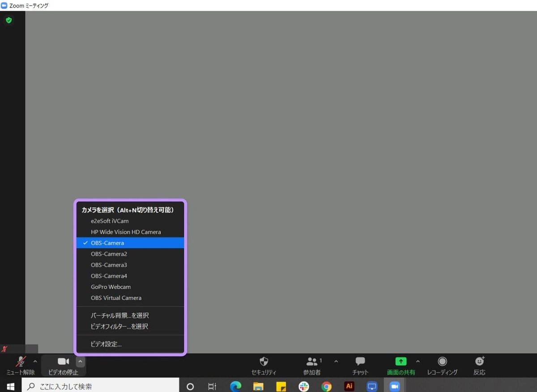Launch Microsoft Edge from taskbar

point(235,386)
